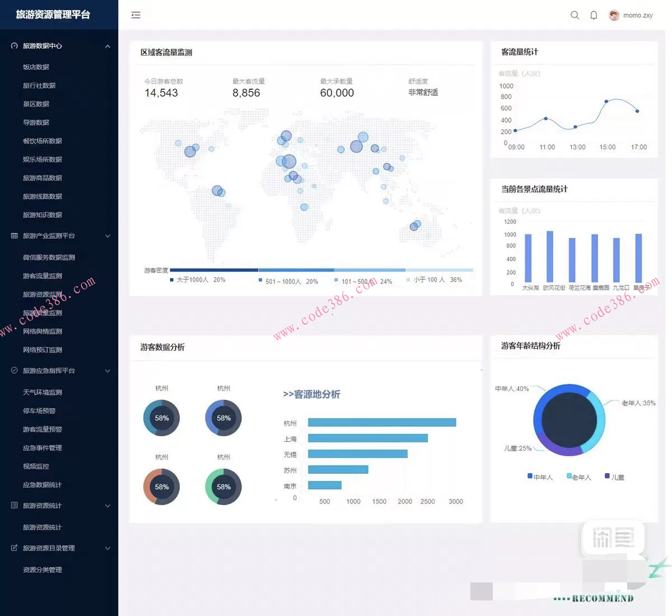Expand the 旅游应急指挥平台 chevron
This screenshot has height=616, width=672.
[x=108, y=371]
